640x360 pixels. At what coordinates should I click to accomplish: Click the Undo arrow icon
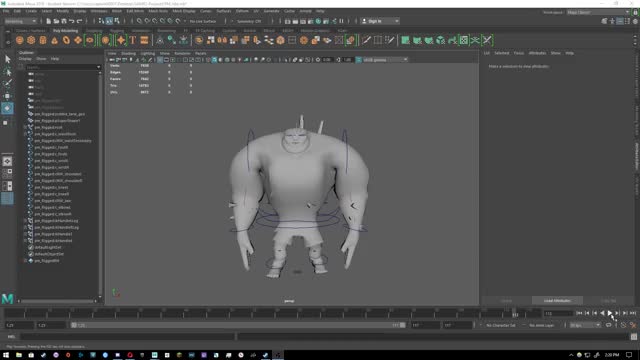71,21
